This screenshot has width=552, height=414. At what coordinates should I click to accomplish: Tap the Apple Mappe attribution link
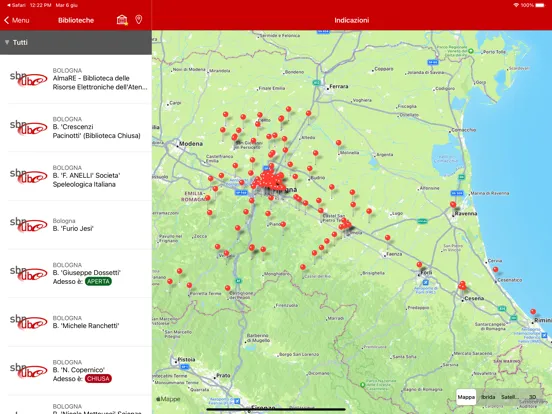pos(168,399)
